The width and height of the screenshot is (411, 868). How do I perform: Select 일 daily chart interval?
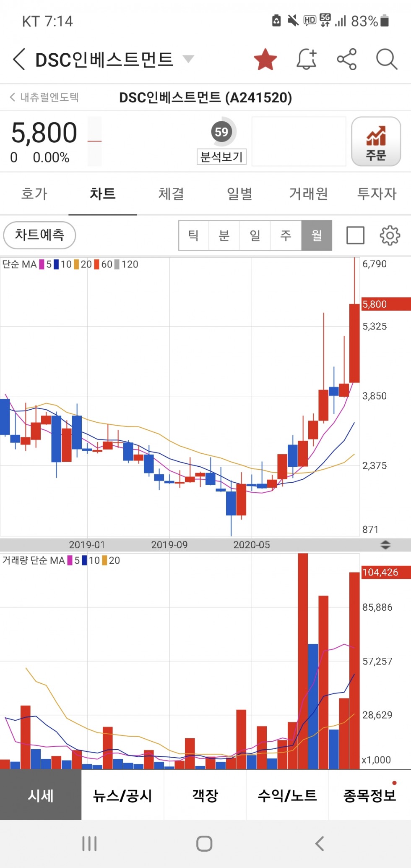[x=255, y=235]
